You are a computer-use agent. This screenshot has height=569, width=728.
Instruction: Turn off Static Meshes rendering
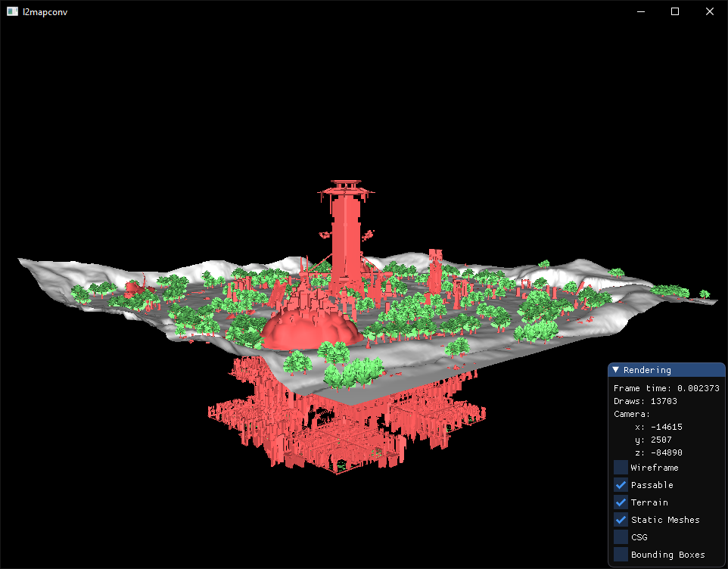(x=621, y=520)
